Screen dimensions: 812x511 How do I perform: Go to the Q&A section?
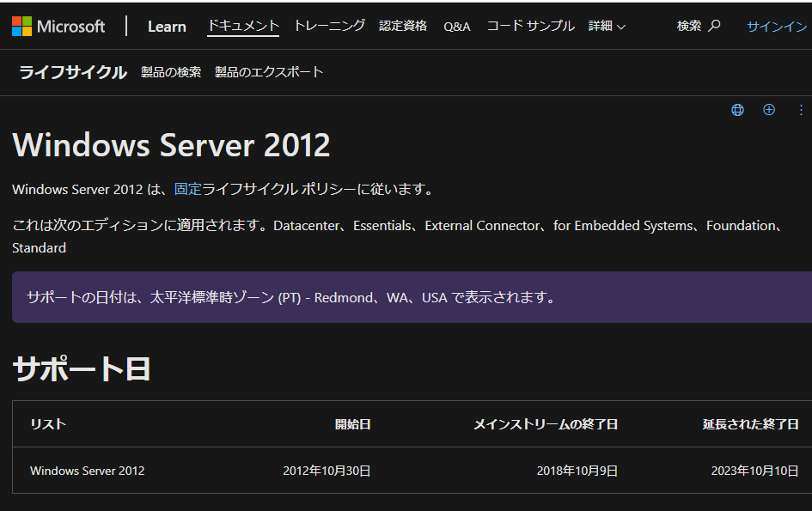pyautogui.click(x=457, y=27)
